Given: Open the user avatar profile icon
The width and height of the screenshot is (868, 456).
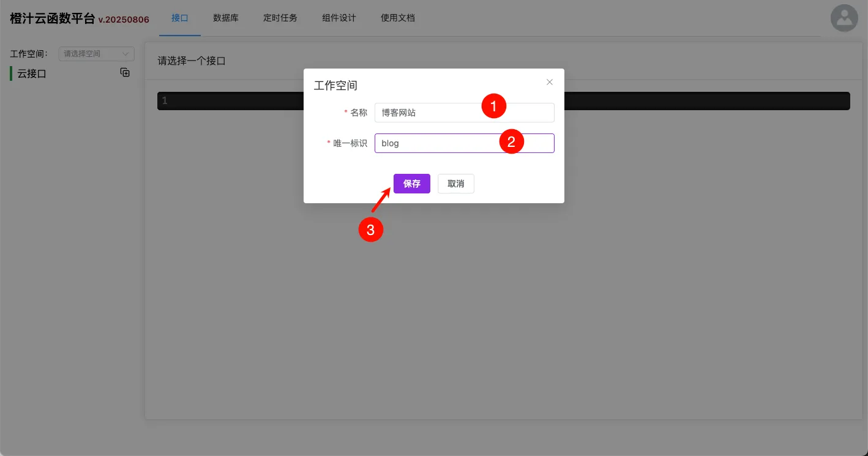Looking at the screenshot, I should 844,18.
